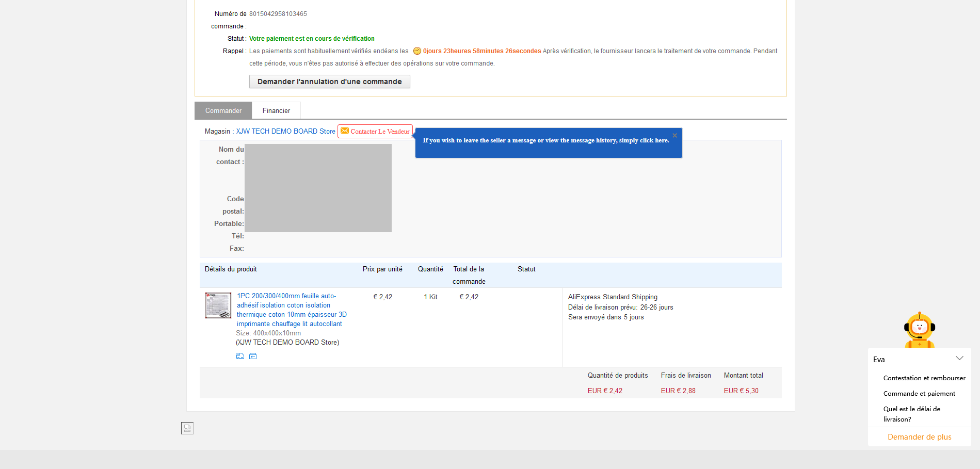Click the return/refund box icon under product

tap(253, 356)
